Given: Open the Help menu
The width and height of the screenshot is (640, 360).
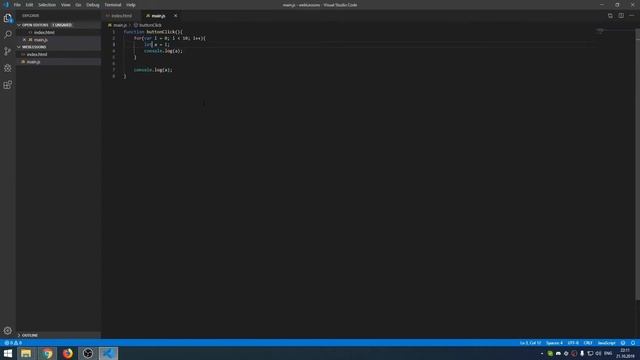Looking at the screenshot, I should pos(131,5).
